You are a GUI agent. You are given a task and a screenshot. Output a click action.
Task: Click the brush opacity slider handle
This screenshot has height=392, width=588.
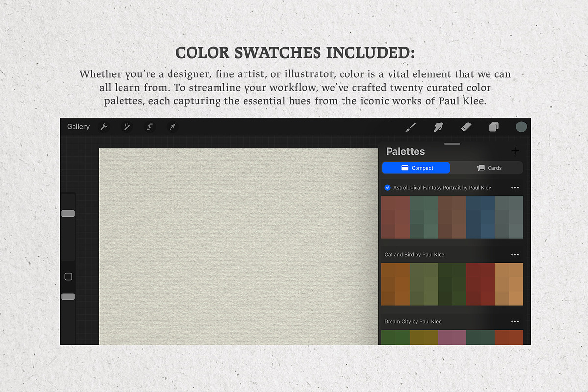[68, 296]
